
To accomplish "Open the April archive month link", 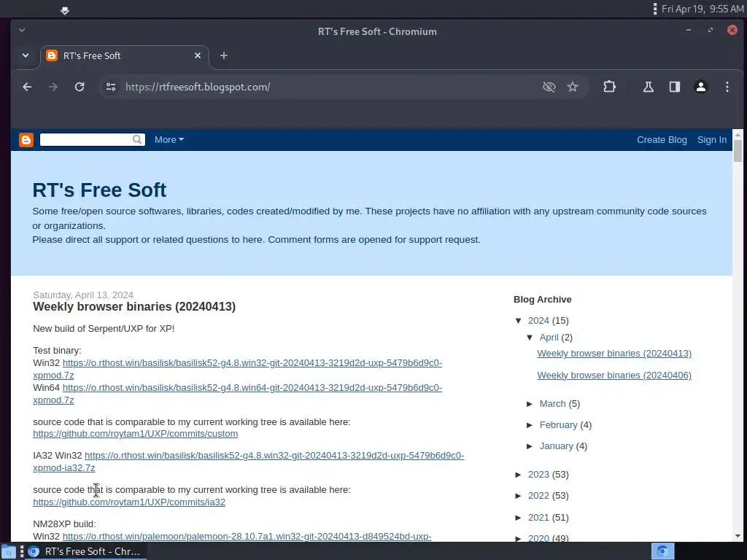I will tap(549, 337).
